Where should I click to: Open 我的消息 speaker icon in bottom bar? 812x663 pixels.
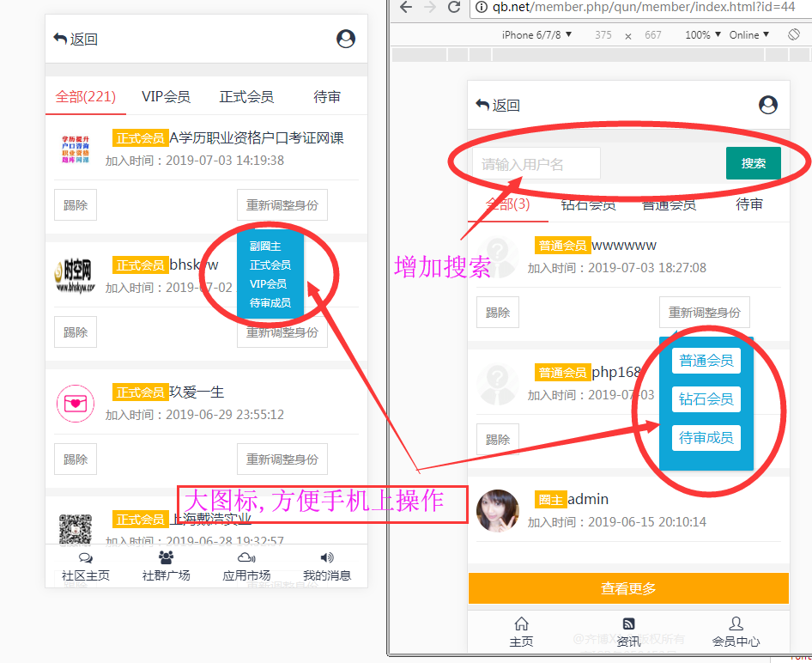[327, 558]
